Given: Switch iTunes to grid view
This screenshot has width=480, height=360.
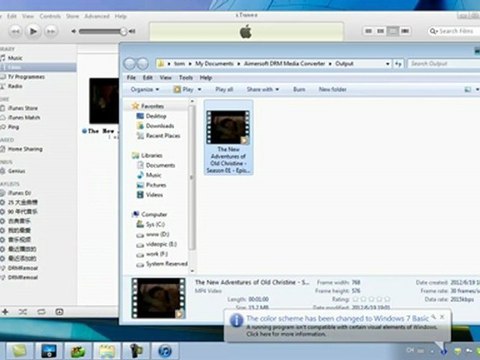Looking at the screenshot, I should tap(393, 31).
